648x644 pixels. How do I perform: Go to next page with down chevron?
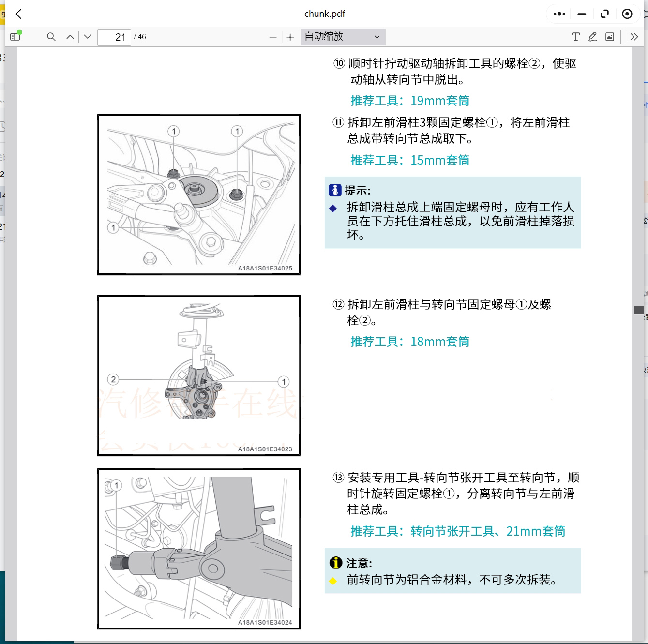[87, 36]
